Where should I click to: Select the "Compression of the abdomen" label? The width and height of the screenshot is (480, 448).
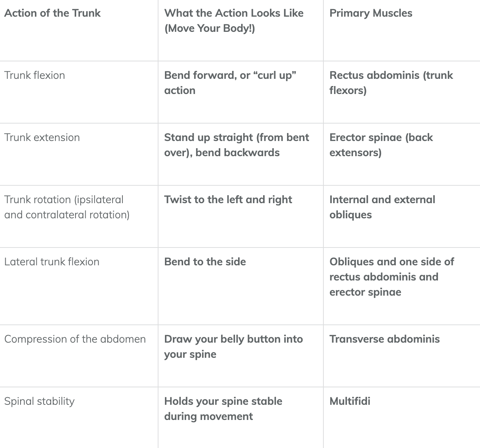75,339
